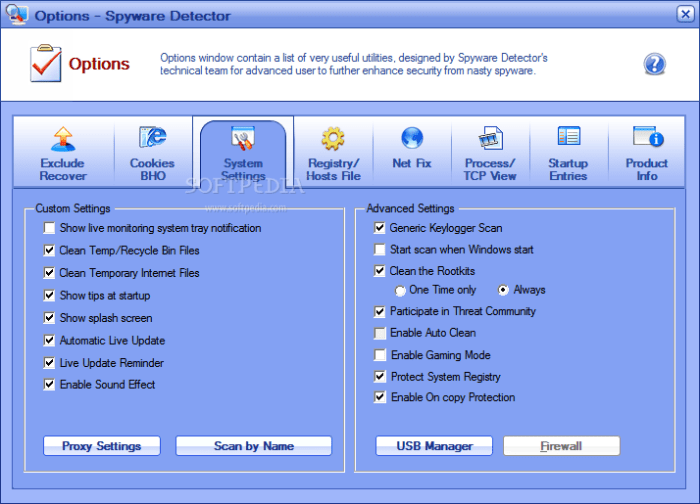Select the Always radio button
This screenshot has width=700, height=504.
coord(503,290)
